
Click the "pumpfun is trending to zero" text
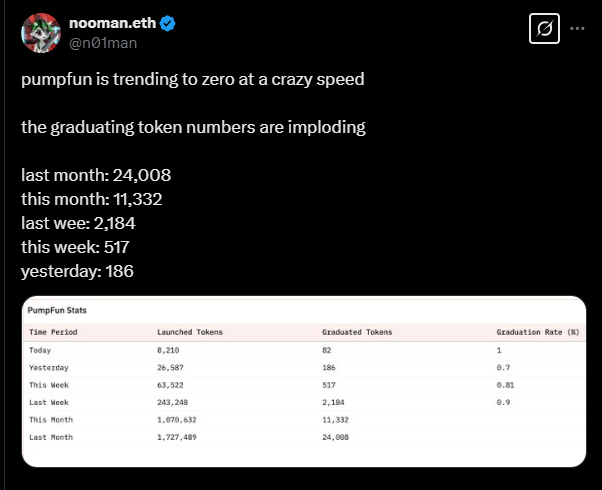pyautogui.click(x=192, y=80)
